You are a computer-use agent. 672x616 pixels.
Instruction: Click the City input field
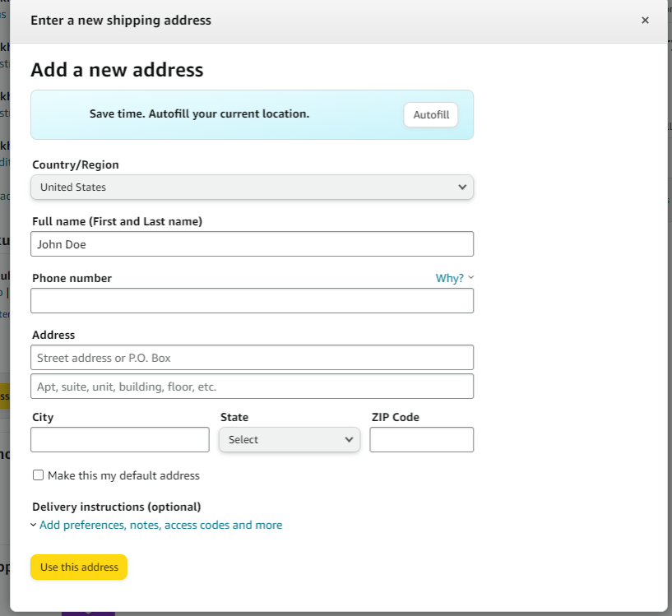tap(120, 439)
